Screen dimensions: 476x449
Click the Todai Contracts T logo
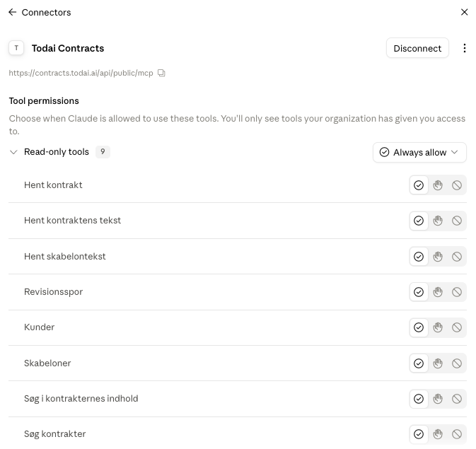(16, 48)
